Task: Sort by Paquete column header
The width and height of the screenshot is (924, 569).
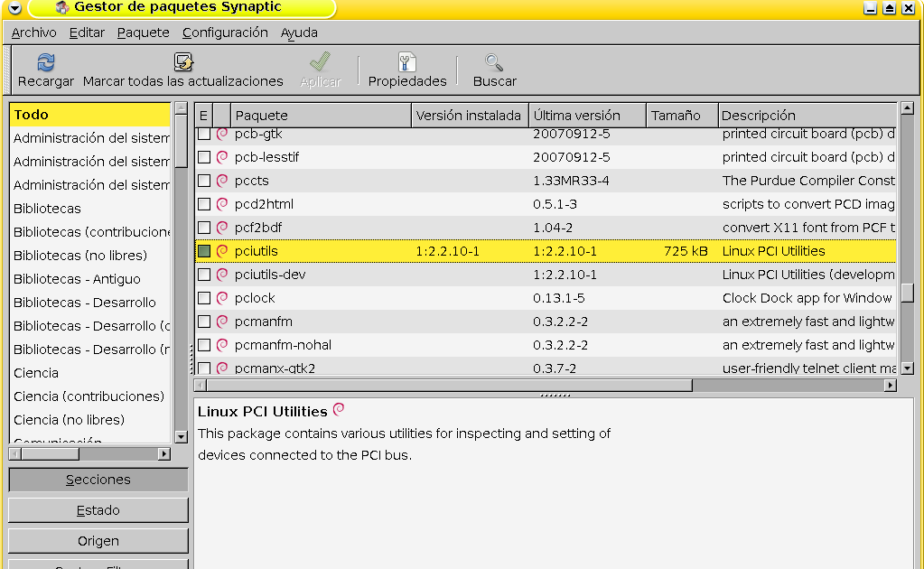Action: 321,116
